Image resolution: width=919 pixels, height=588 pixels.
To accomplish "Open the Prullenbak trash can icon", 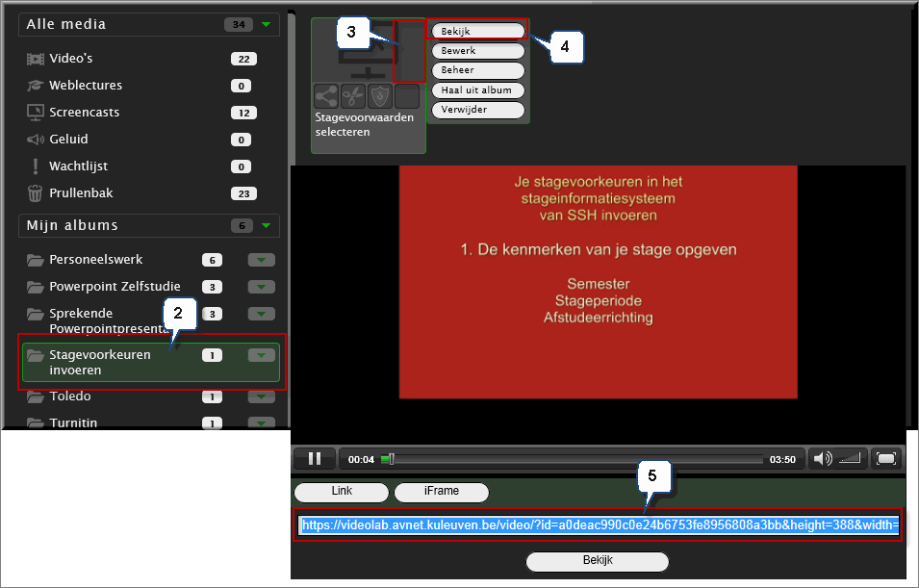I will [x=36, y=192].
